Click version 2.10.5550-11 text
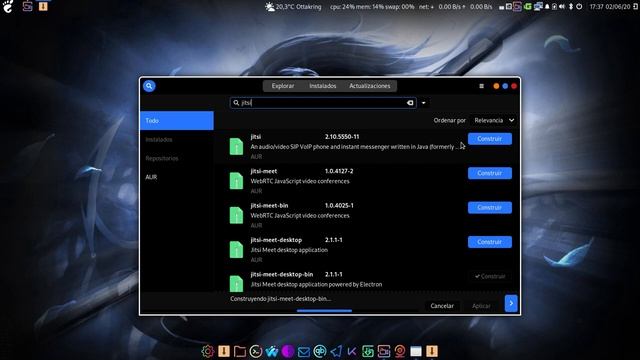The height and width of the screenshot is (360, 640). [x=342, y=137]
